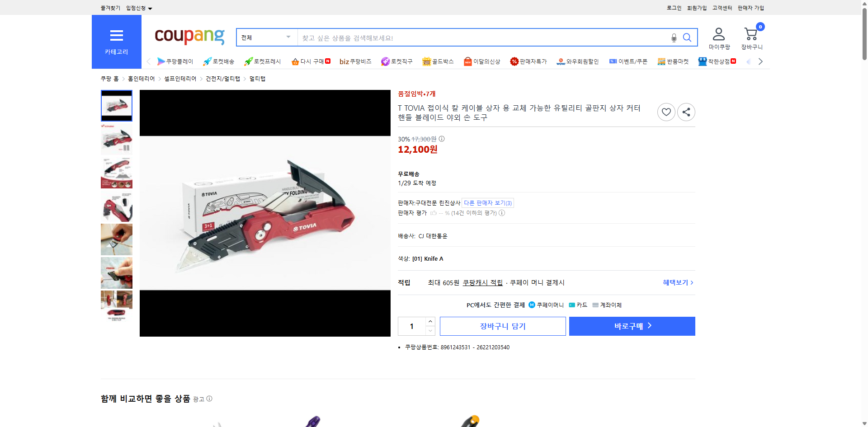Increase quantity using the up stepper arrow

tap(430, 321)
